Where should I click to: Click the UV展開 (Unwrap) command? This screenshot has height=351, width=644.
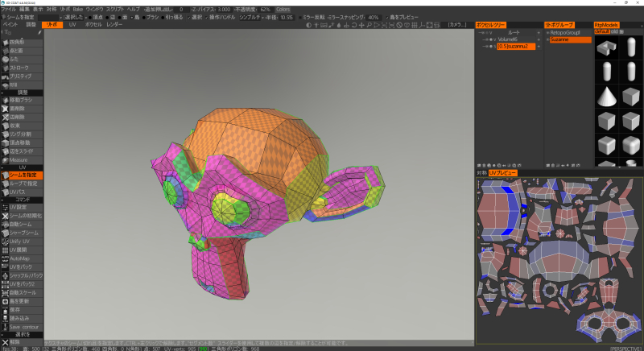21,250
